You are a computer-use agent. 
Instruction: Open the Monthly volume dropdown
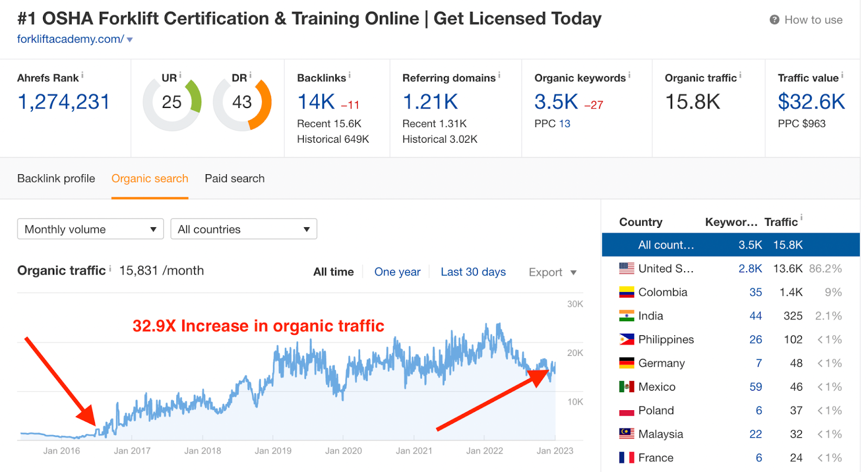pyautogui.click(x=91, y=229)
